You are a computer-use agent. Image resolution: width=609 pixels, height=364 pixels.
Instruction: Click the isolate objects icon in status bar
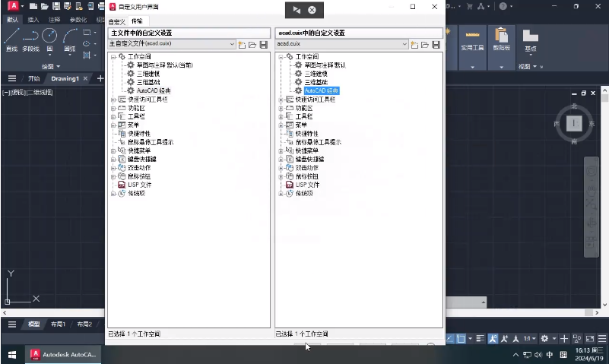(577, 338)
